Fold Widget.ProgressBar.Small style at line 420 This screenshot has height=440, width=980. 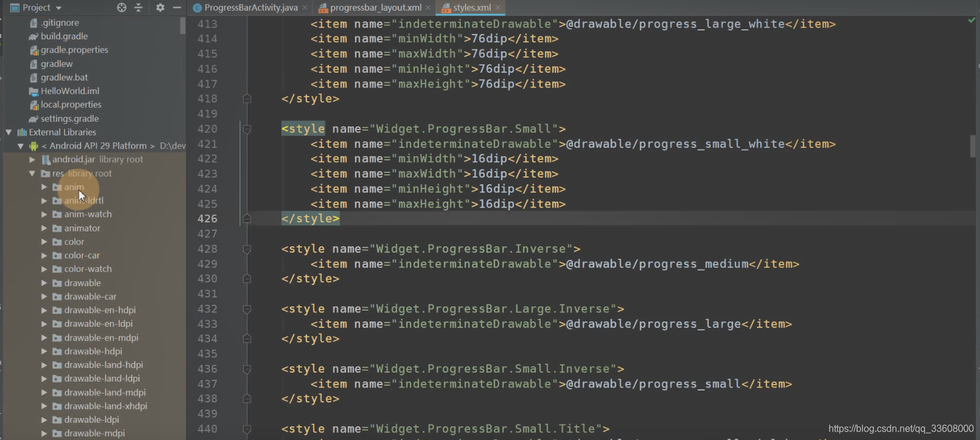[x=247, y=129]
